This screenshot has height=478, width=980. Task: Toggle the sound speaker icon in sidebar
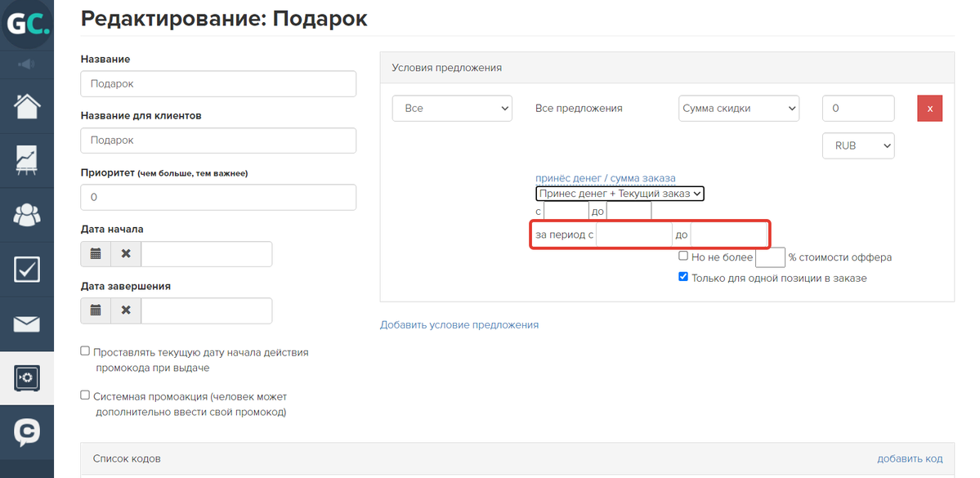coord(27,64)
